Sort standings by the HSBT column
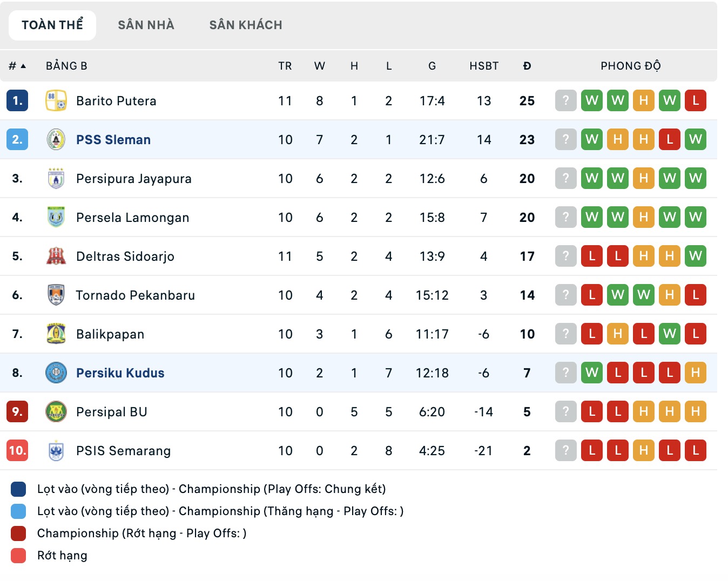This screenshot has width=728, height=581. point(483,65)
